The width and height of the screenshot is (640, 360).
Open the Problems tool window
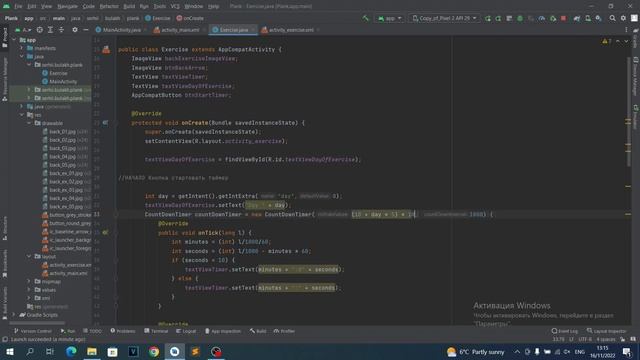[x=123, y=331]
